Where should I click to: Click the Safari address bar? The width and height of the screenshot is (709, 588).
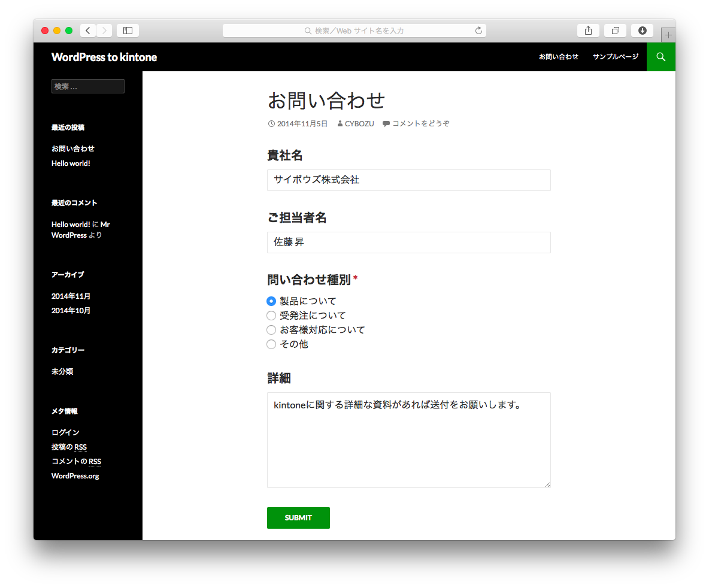pos(354,31)
